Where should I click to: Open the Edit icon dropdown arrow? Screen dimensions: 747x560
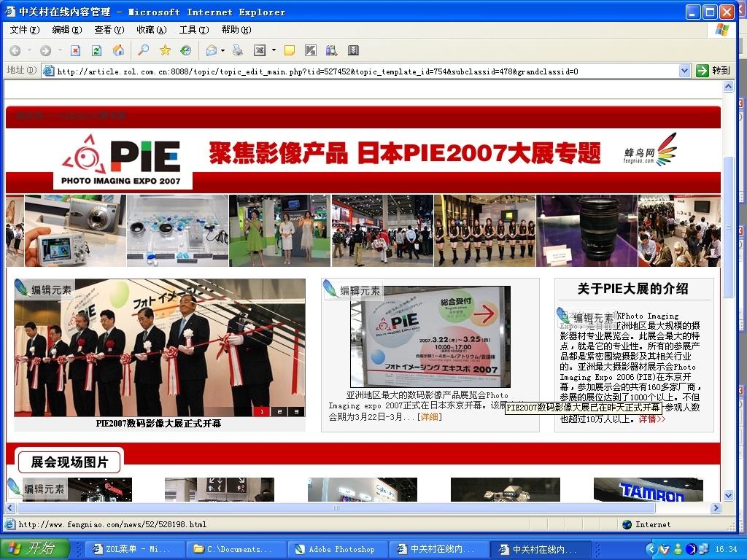pyautogui.click(x=274, y=50)
